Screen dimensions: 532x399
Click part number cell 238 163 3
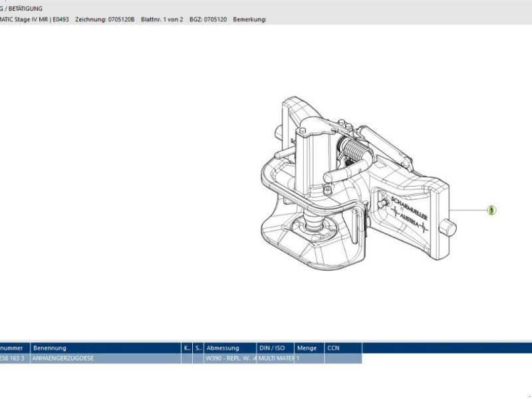pos(15,358)
